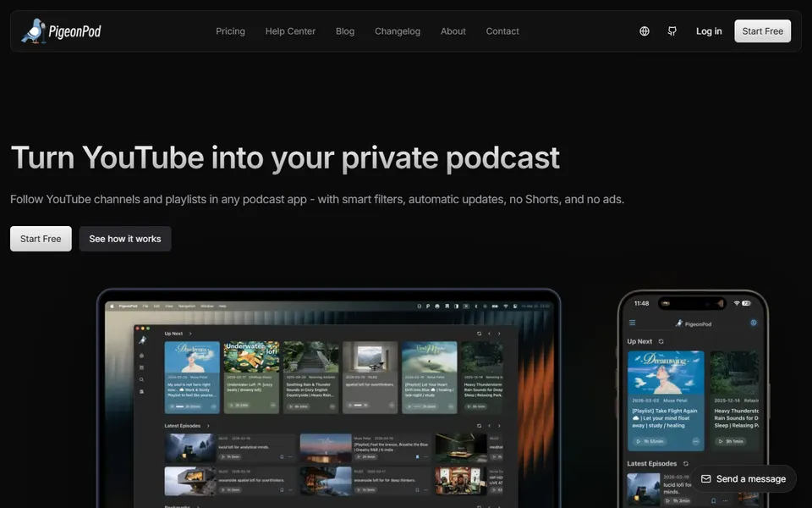Viewport: 812px width, 508px height.
Task: Refresh Up Next in phone app
Action: (x=661, y=341)
